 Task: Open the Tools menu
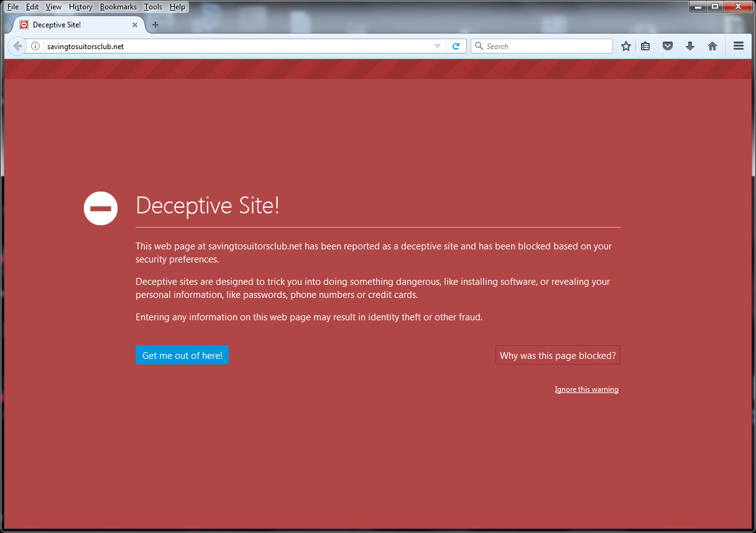coord(153,7)
